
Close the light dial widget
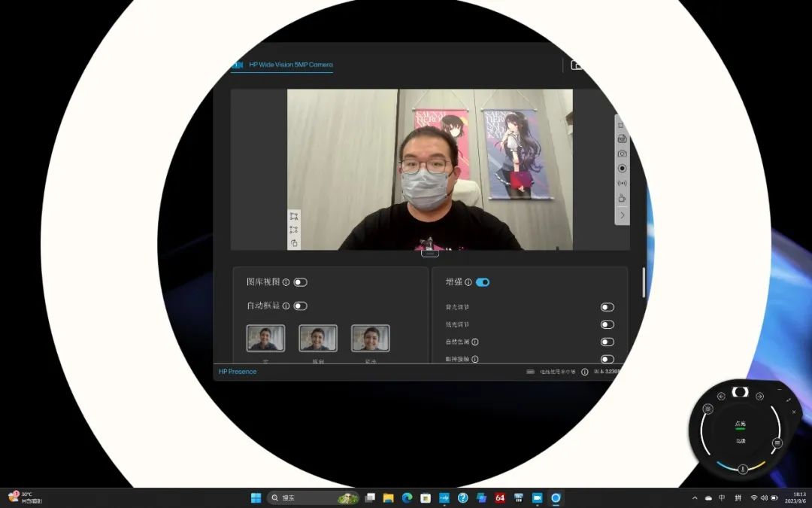point(794,412)
